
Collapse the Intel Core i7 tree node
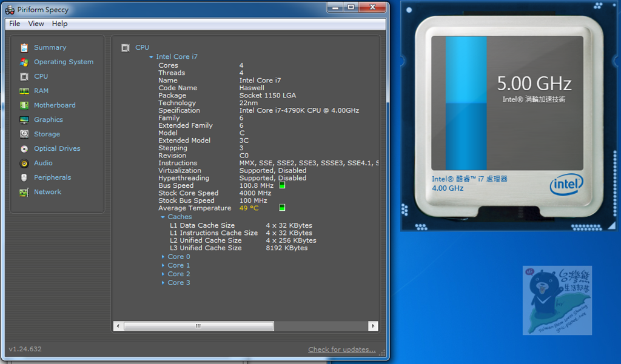click(x=151, y=57)
